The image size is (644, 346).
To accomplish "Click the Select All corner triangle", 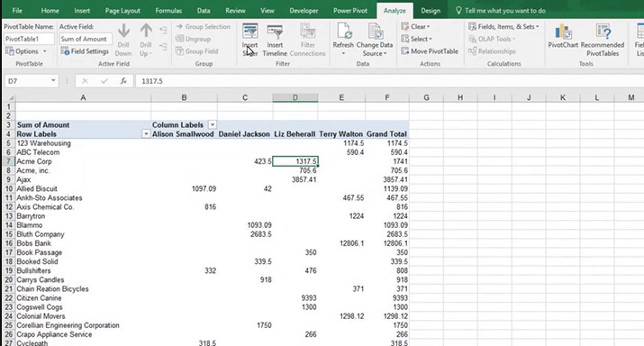I will coord(11,98).
